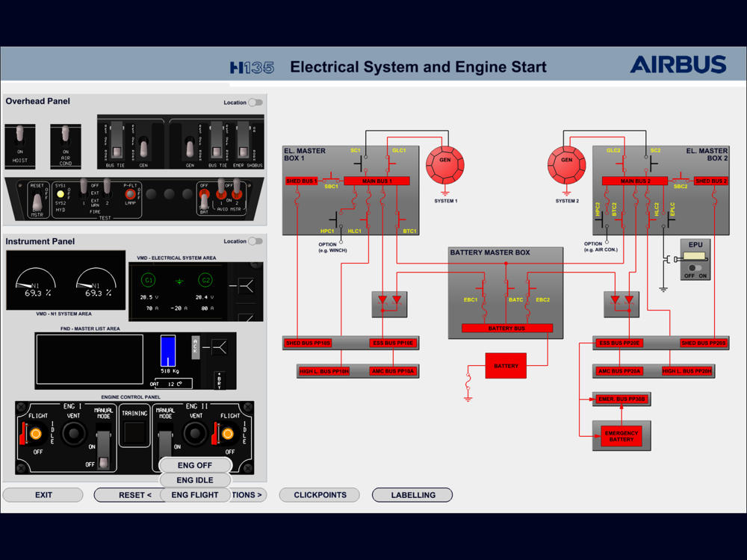Screen dimensions: 747x560
Task: Click the right diode box under Master Box 2
Action: [622, 305]
